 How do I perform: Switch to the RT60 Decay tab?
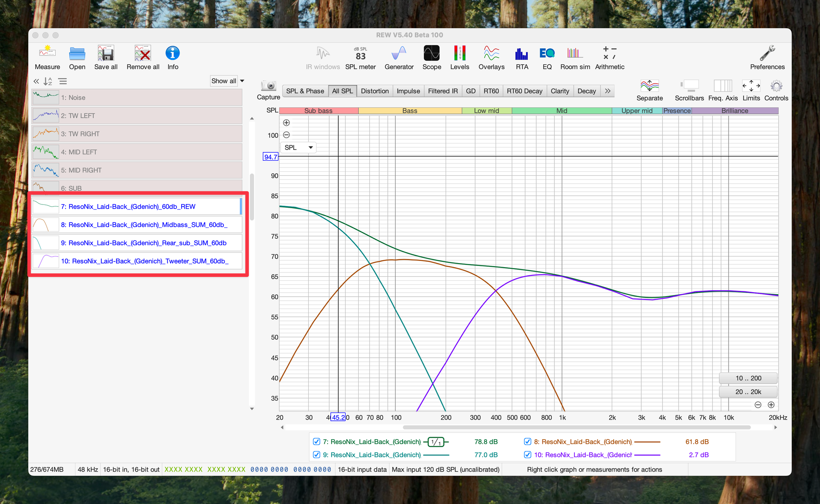[524, 91]
